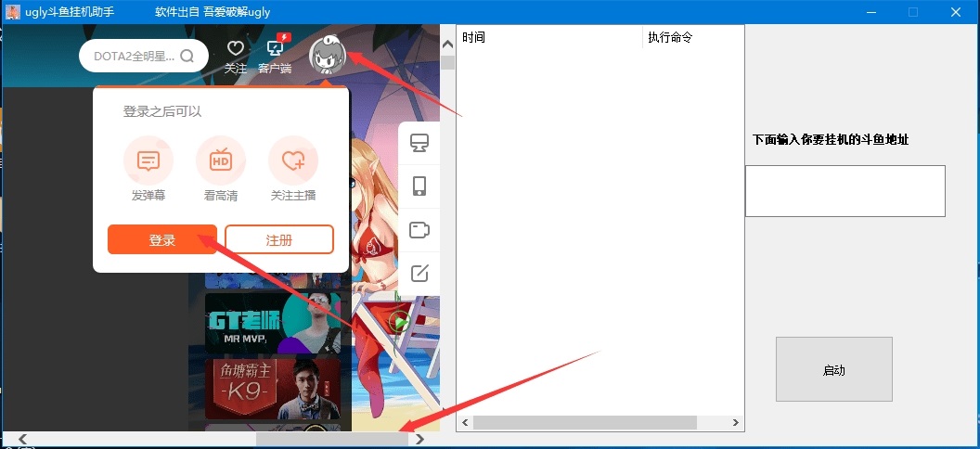This screenshot has width=980, height=449.
Task: Open the 鱼塘霸主 K9 stream thumbnail
Action: [x=273, y=388]
